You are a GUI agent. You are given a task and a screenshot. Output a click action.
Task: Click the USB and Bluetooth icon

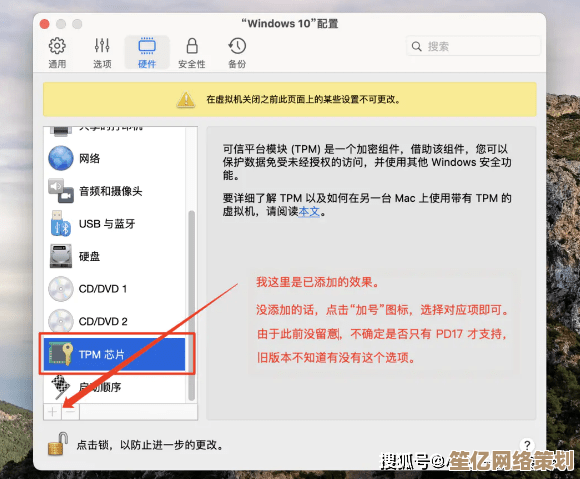pyautogui.click(x=61, y=223)
